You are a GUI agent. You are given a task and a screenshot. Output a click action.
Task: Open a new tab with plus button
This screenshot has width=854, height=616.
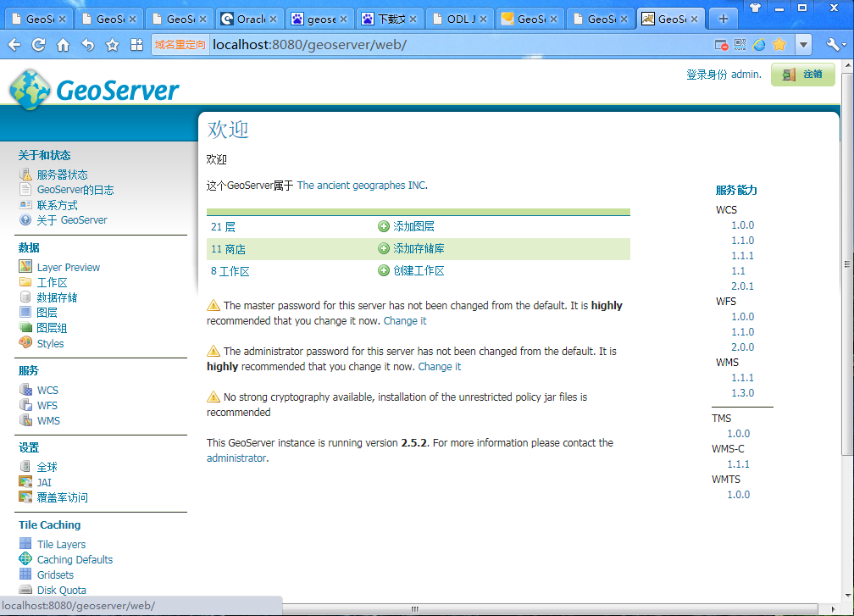point(724,19)
